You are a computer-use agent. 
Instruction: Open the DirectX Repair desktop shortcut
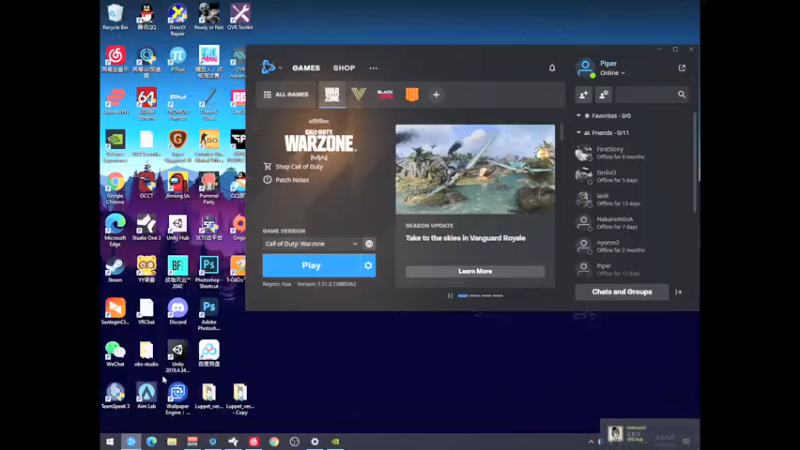(x=178, y=20)
